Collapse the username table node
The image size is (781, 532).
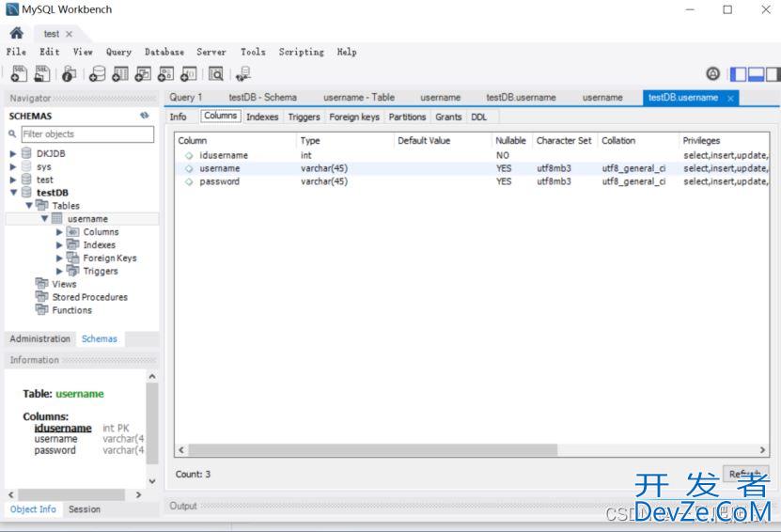tap(45, 218)
